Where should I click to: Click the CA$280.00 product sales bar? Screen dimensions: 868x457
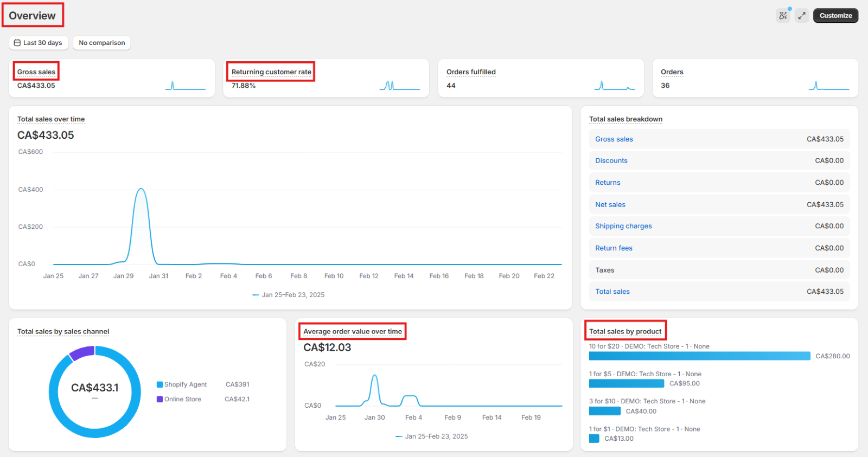pyautogui.click(x=699, y=356)
